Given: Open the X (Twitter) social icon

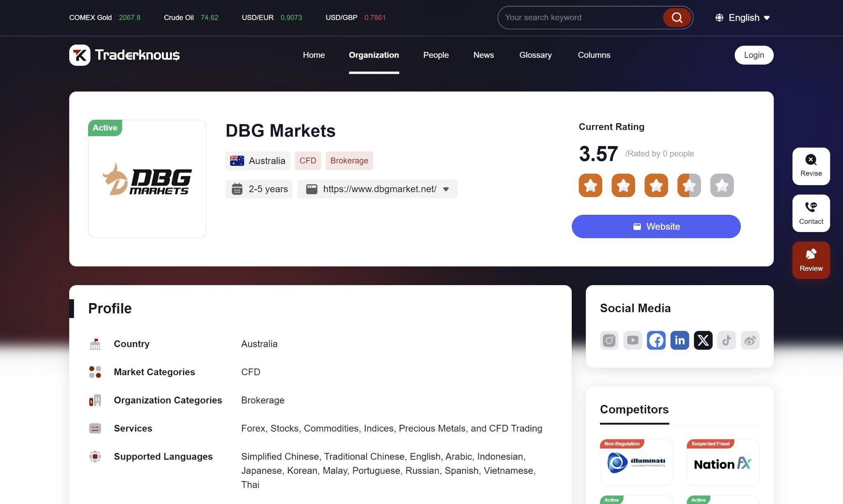Looking at the screenshot, I should 703,340.
